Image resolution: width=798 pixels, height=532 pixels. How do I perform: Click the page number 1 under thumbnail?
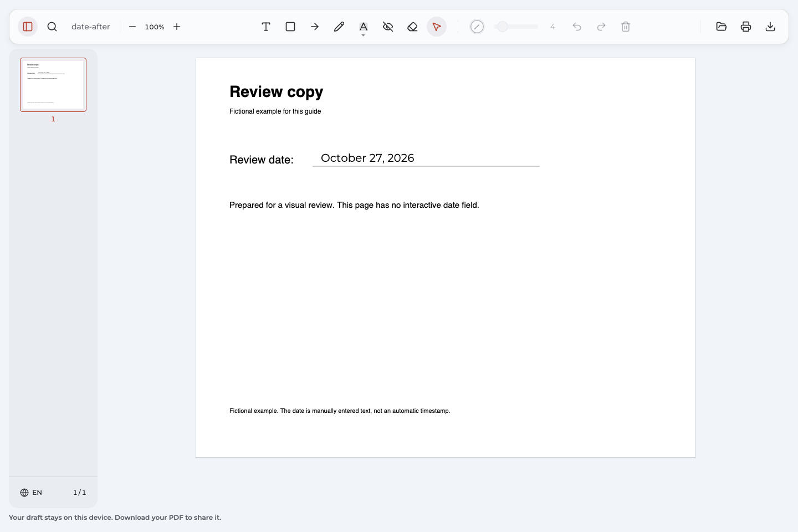tap(53, 119)
